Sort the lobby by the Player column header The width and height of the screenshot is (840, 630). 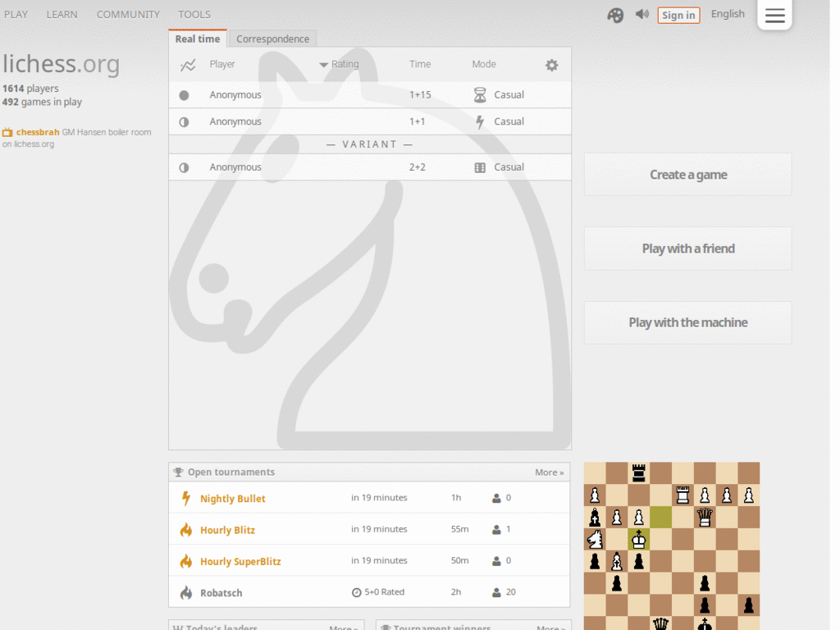click(222, 64)
